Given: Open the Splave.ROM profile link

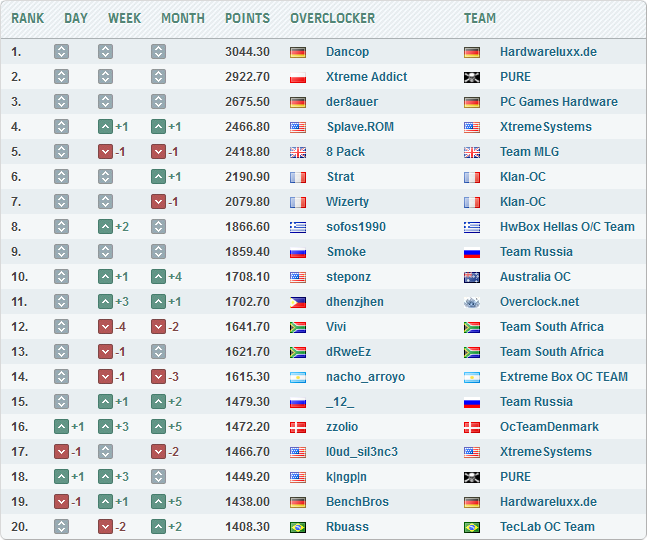Looking at the screenshot, I should pos(360,127).
